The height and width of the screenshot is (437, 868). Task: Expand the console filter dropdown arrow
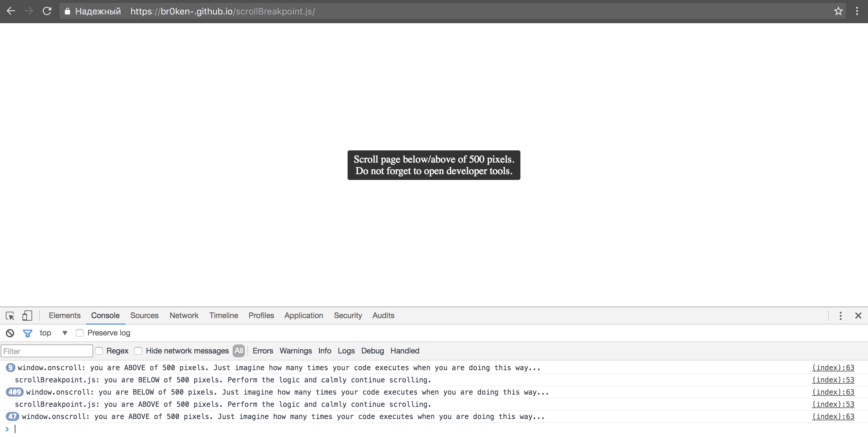(65, 333)
